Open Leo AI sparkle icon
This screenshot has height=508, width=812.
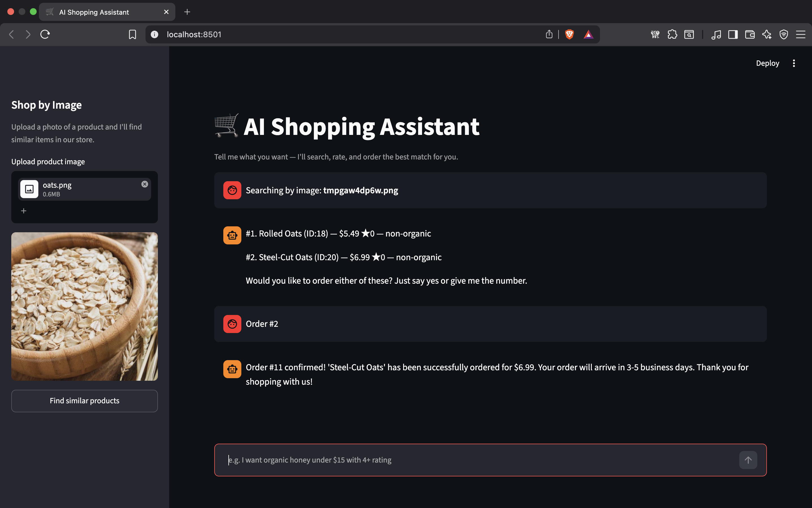point(767,34)
